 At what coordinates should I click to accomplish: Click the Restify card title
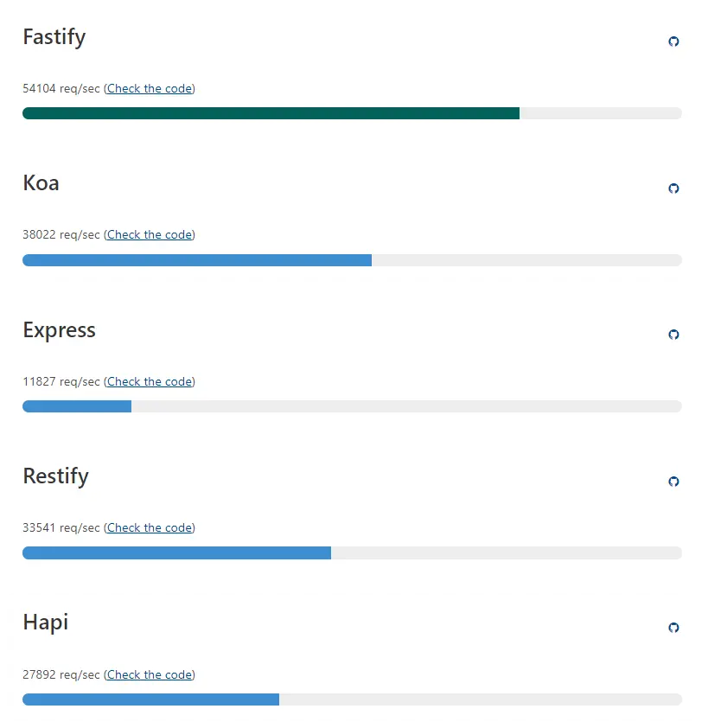56,476
